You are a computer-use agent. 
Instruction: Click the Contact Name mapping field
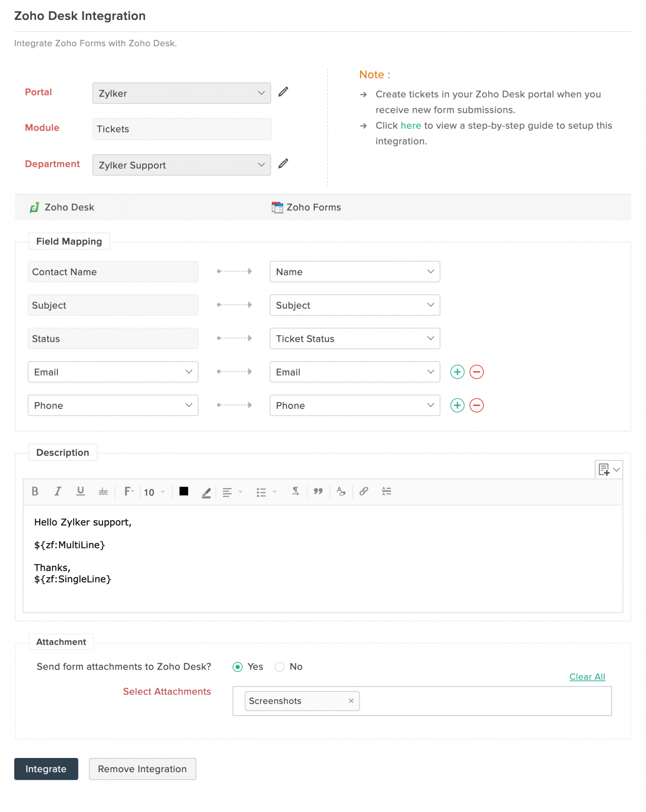(x=113, y=272)
